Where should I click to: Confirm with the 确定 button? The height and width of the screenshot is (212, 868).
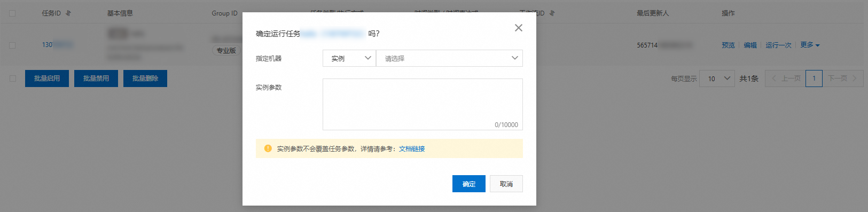point(469,184)
